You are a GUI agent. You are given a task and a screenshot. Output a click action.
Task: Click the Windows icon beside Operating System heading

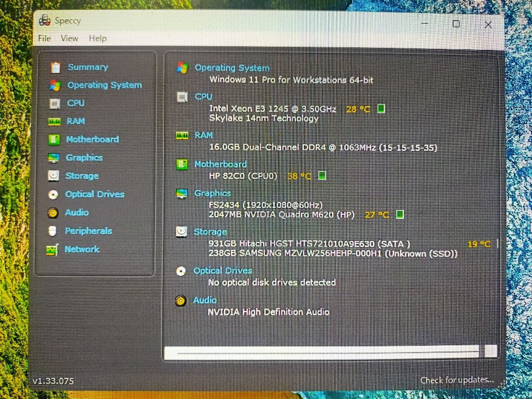[x=183, y=67]
